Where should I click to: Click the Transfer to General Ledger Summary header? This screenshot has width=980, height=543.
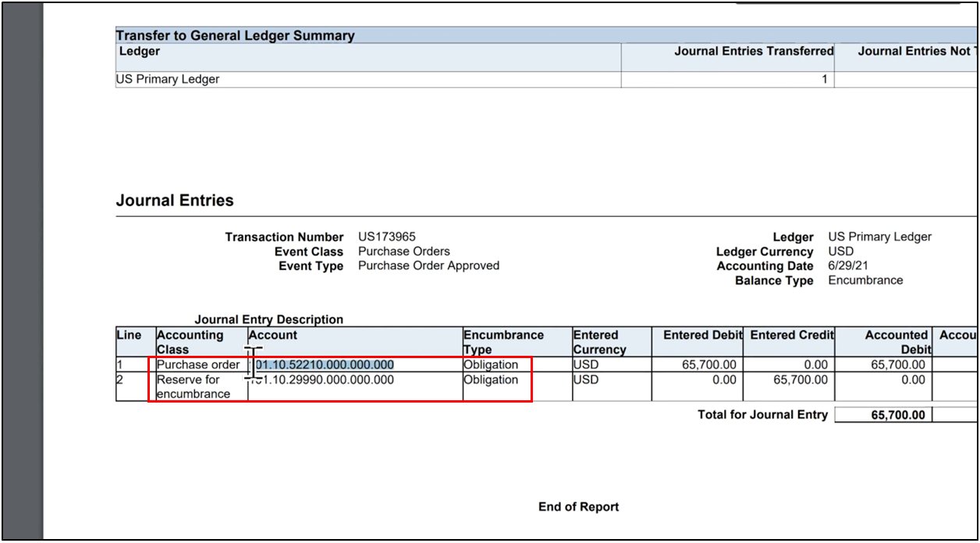[234, 35]
